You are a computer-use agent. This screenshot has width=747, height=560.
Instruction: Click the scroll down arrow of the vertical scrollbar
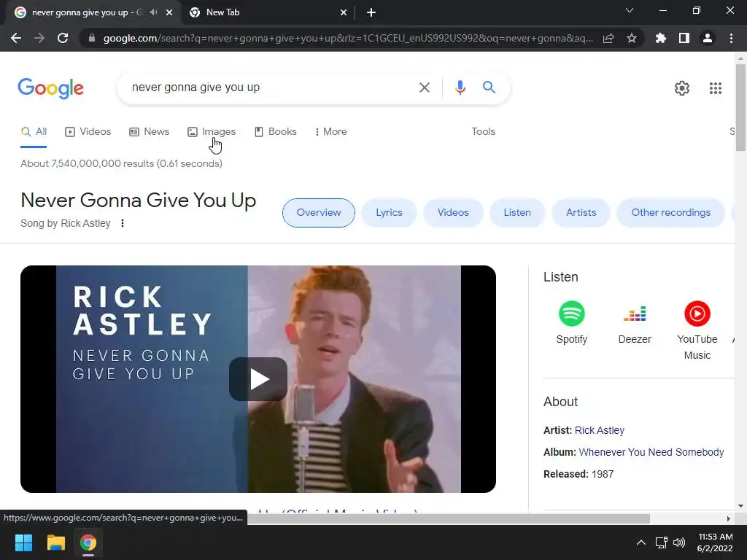(741, 506)
